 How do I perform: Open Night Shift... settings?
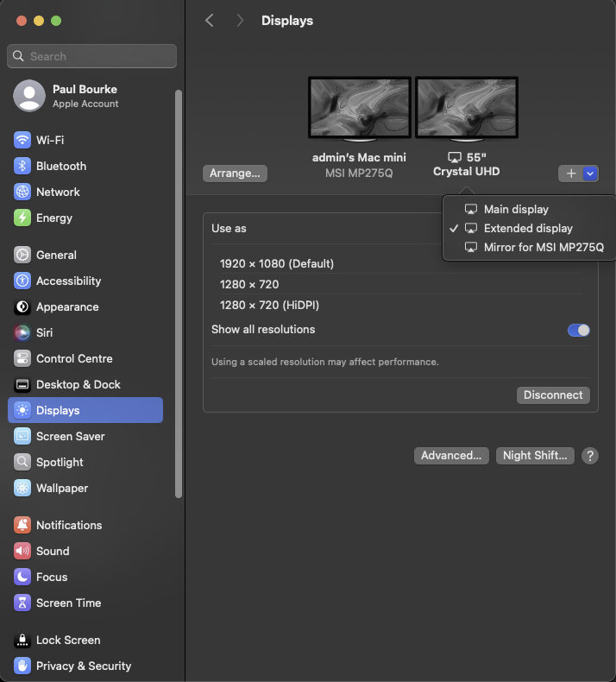[x=535, y=456]
